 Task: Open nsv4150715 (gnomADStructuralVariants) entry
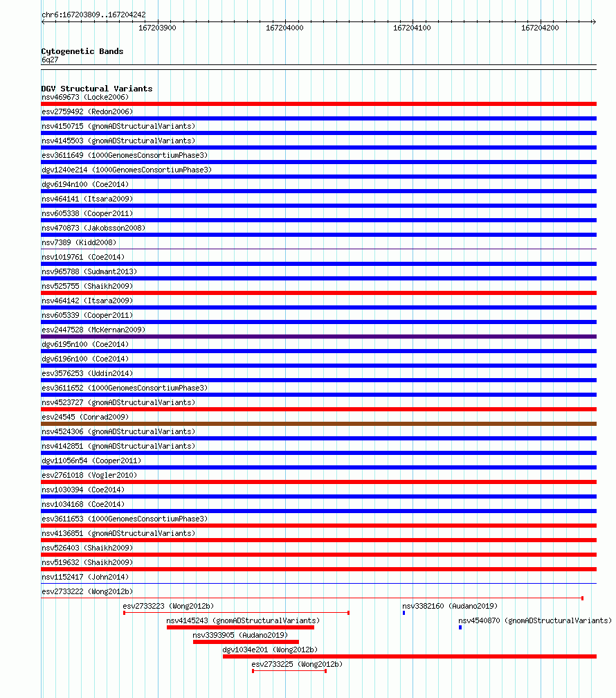(x=118, y=127)
